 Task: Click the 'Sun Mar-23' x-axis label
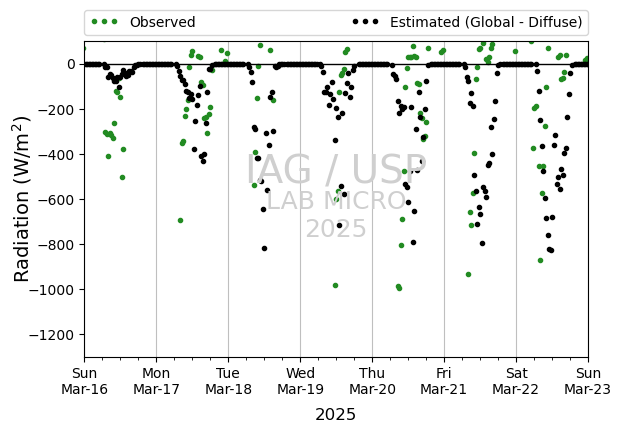coord(588,381)
